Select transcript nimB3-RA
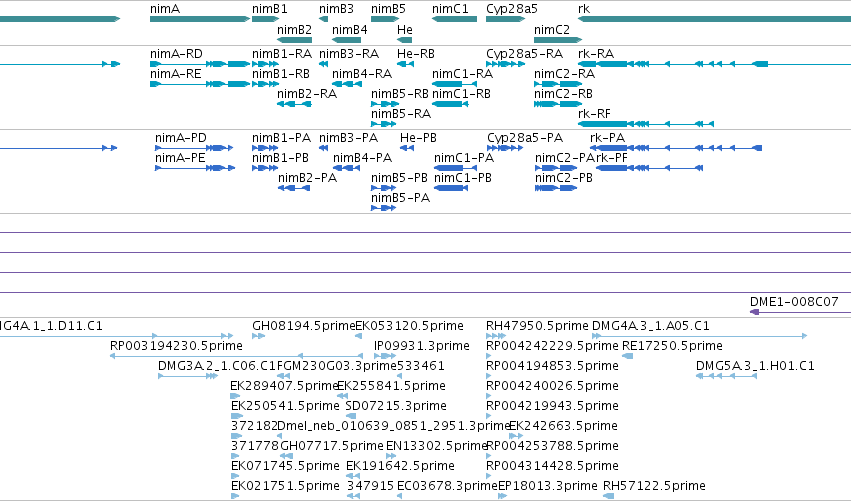851x501 pixels. click(x=323, y=64)
